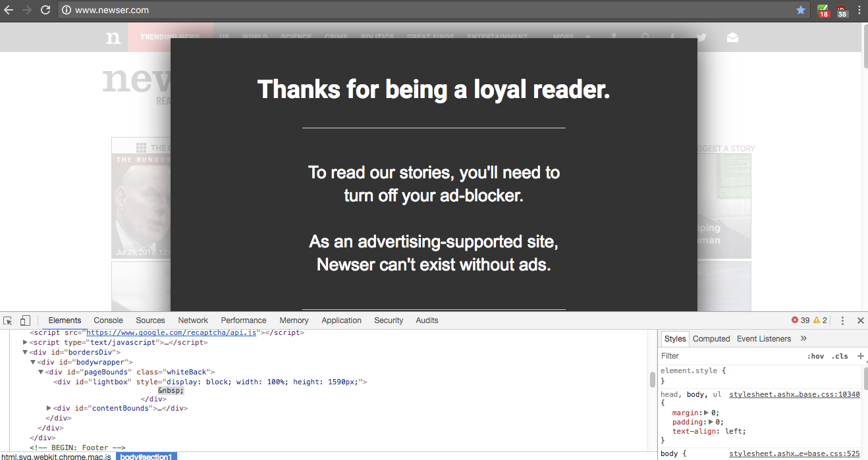Select the BEGIN: Footer comment row

[x=77, y=447]
